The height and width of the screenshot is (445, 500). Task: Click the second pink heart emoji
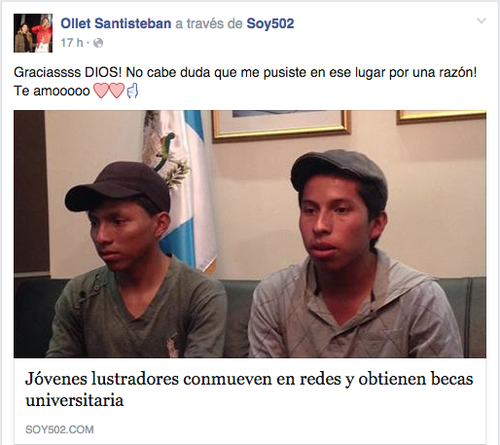[x=116, y=91]
